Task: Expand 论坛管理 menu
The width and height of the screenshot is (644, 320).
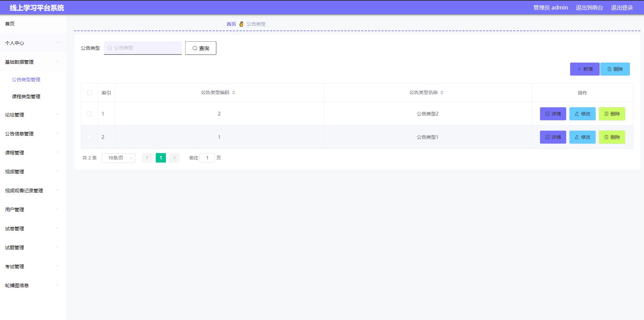Action: click(x=33, y=115)
